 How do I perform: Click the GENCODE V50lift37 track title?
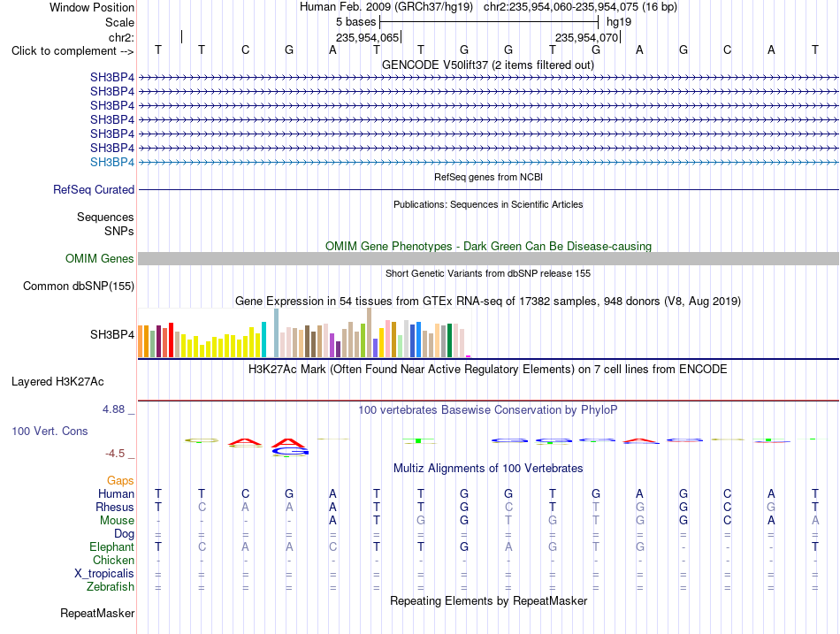tap(488, 65)
